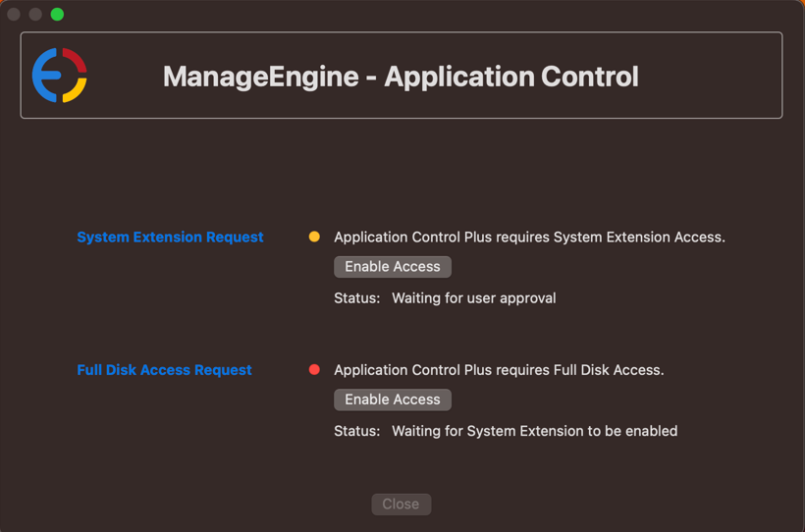Click the leftmost grey window close dot
Image resolution: width=805 pixels, height=532 pixels.
(x=14, y=14)
